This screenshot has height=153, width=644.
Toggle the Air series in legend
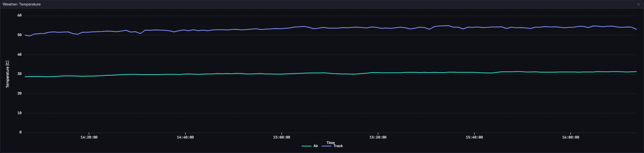[310, 146]
